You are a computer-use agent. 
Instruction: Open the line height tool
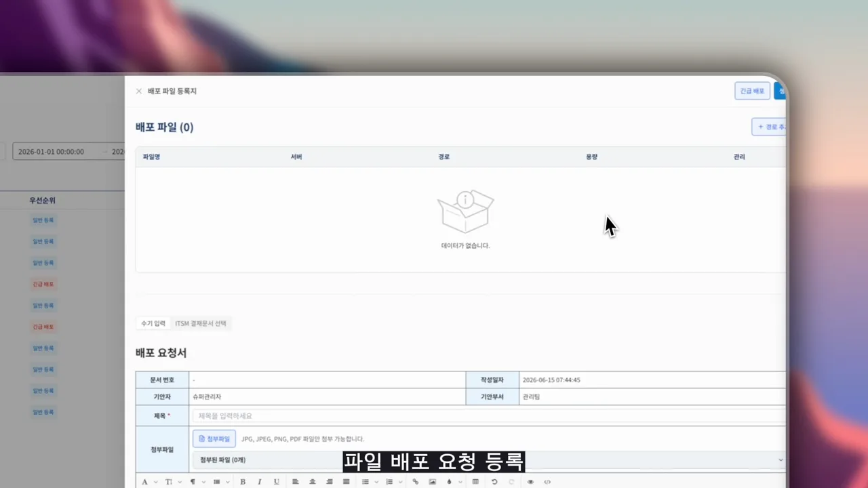click(217, 482)
